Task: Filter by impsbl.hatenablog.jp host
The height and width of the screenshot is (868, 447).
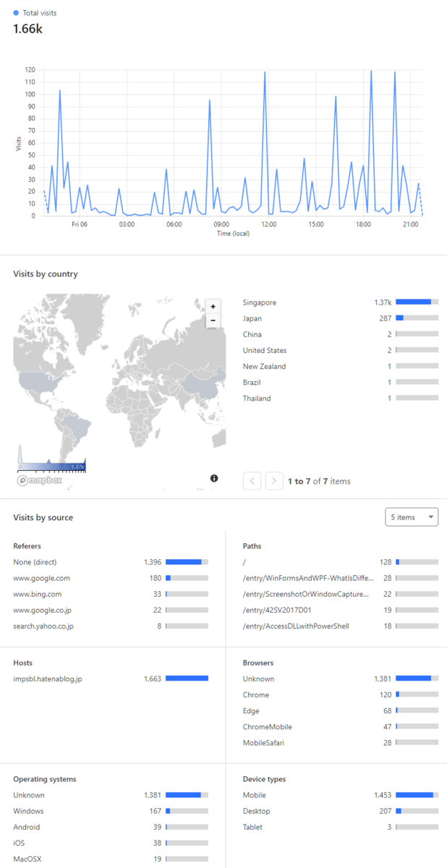Action: [x=47, y=678]
